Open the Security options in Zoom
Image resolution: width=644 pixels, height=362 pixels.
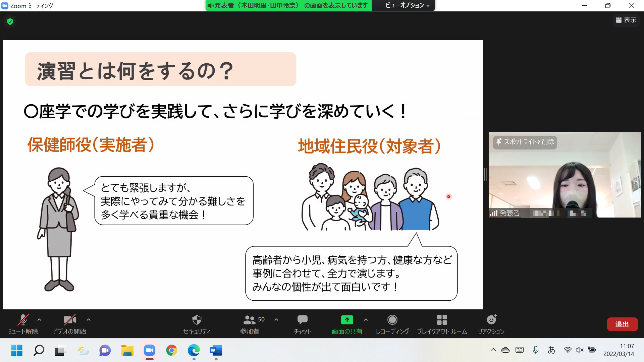tap(197, 323)
